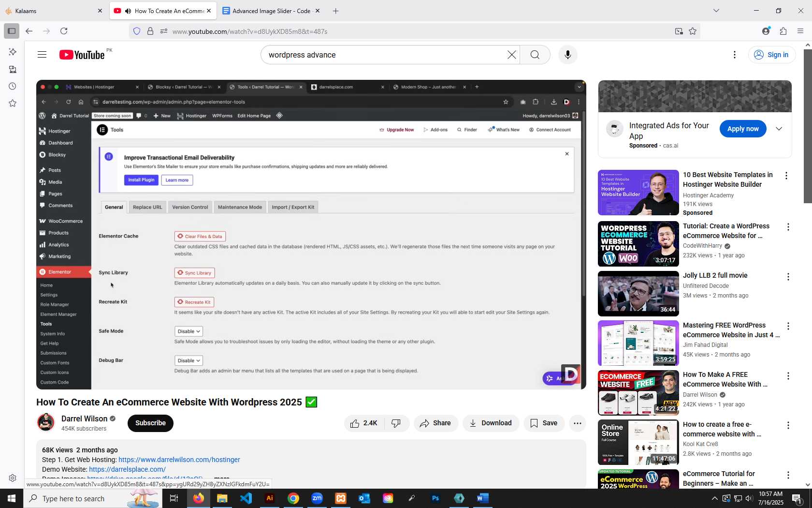Open Kool Kat Cre8 online store video thumbnail
812x508 pixels.
click(638, 442)
